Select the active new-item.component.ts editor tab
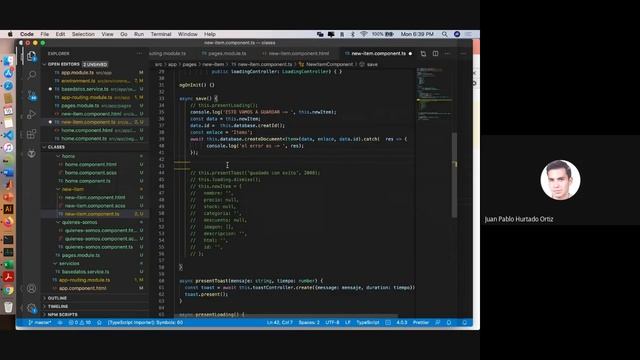Image resolution: width=640 pixels, height=360 pixels. (378, 53)
